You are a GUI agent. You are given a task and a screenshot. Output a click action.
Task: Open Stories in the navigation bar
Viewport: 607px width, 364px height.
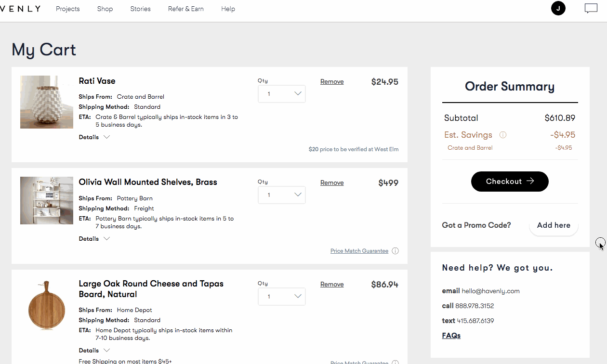(x=140, y=9)
